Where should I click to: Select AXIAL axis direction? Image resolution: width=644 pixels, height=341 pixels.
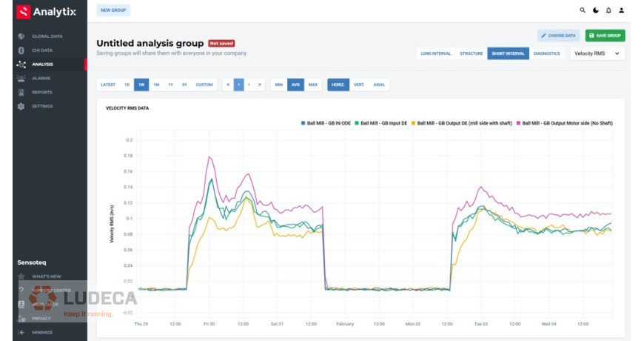pyautogui.click(x=379, y=85)
